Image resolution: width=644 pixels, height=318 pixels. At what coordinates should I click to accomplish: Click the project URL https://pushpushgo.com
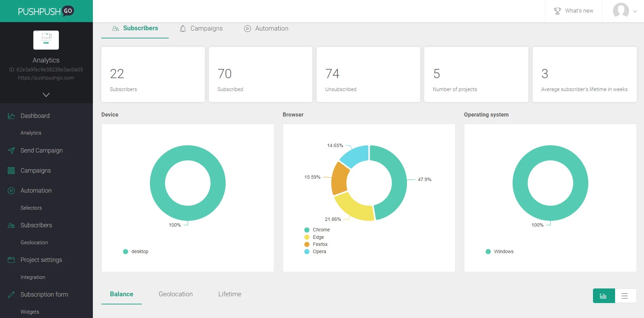tap(46, 78)
